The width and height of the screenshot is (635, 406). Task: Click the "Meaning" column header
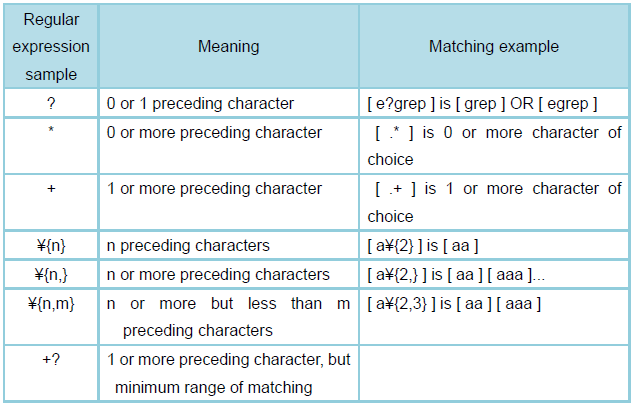point(228,47)
